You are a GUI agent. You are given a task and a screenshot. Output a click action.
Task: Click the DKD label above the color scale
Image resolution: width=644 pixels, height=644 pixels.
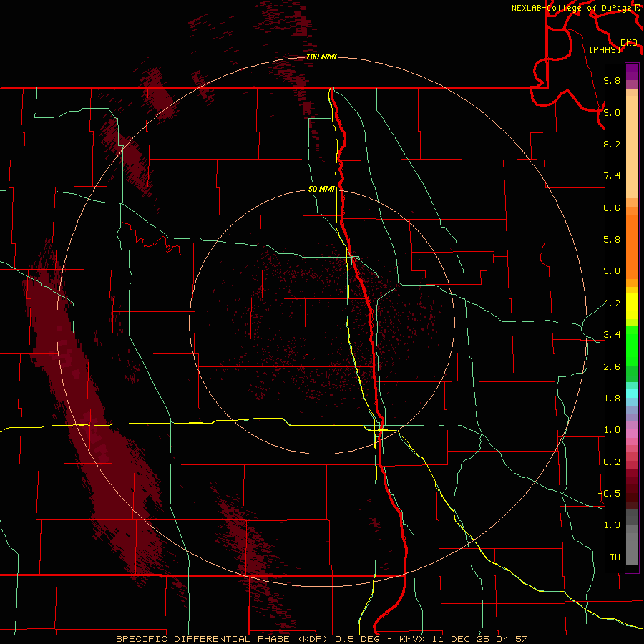[x=629, y=43]
